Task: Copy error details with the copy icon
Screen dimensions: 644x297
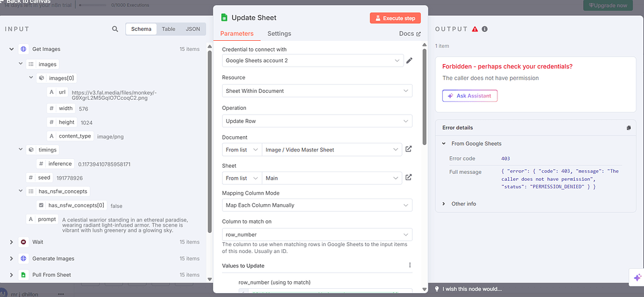Action: tap(628, 128)
